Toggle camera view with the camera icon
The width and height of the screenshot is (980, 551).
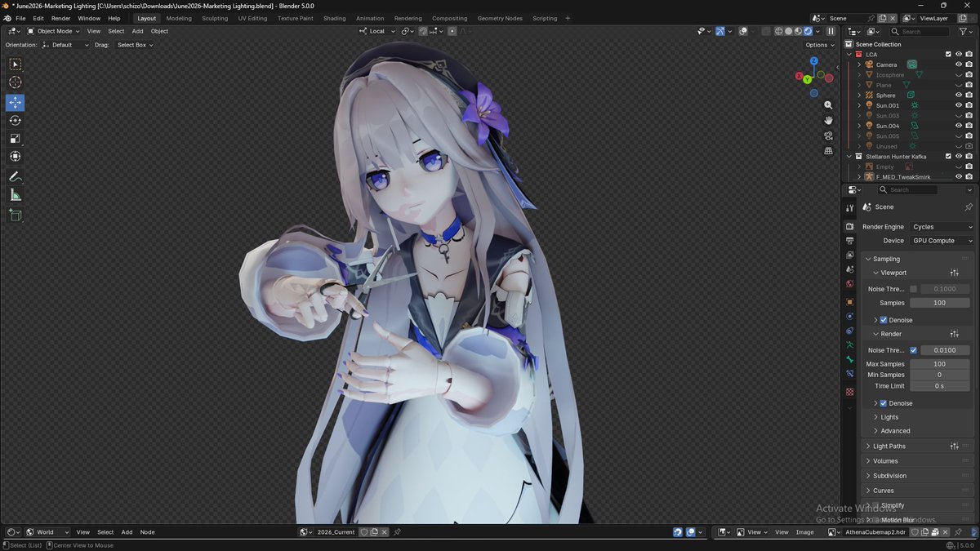828,136
